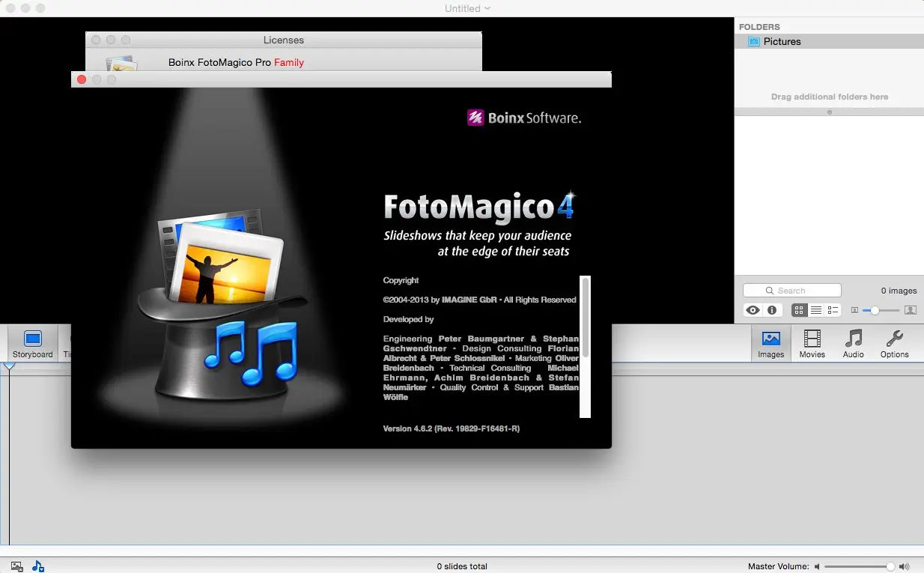
Task: Click the panel divider handle below folders
Action: 829,112
